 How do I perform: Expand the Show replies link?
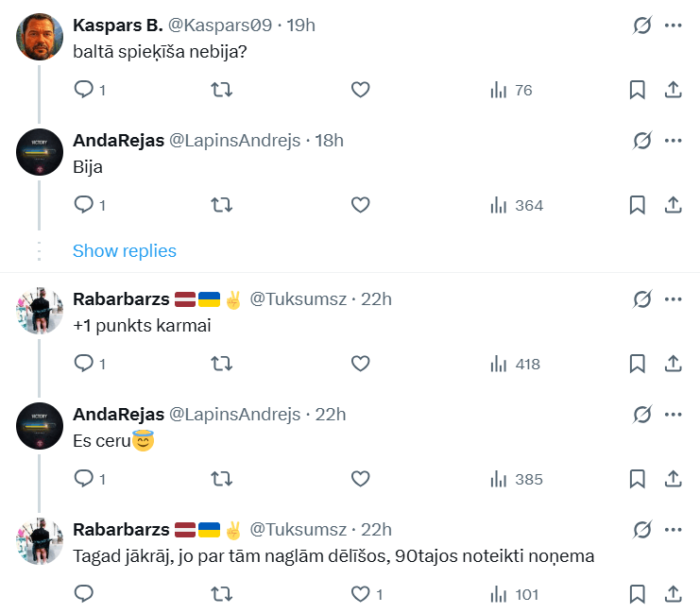tap(125, 251)
